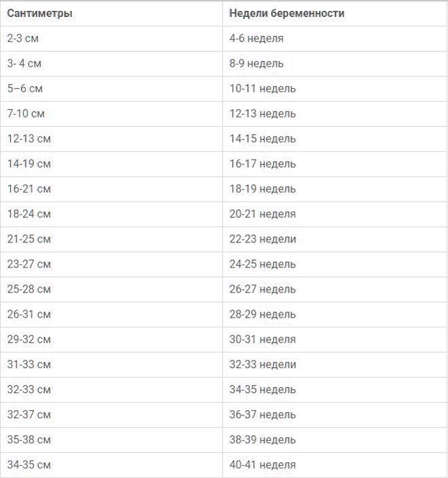Click the 40-41 неделя cell
Screen dimensions: 448x478
(335, 465)
